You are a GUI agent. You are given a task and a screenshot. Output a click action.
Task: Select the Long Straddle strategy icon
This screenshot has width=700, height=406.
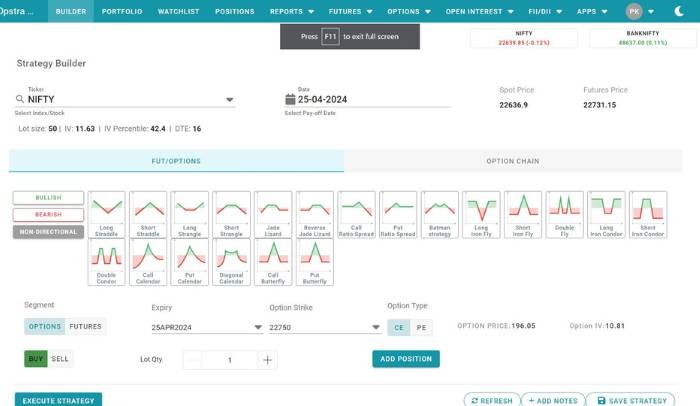click(x=106, y=215)
